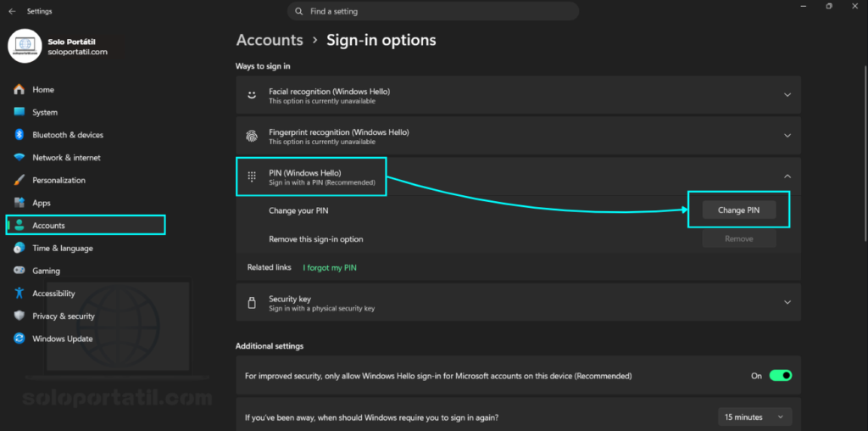Open Privacy & security label
868x431 pixels.
pyautogui.click(x=63, y=316)
